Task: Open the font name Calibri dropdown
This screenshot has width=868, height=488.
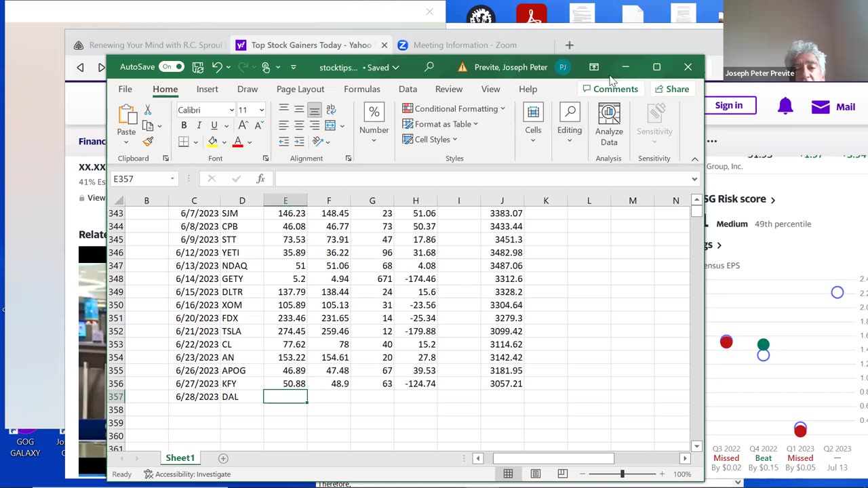Action: [231, 110]
